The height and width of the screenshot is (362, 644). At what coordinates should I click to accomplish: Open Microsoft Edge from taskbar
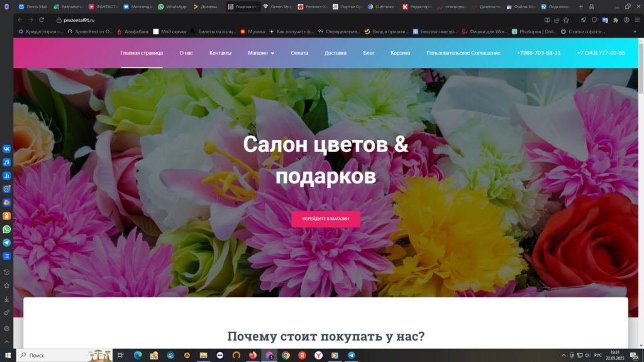coord(138,356)
